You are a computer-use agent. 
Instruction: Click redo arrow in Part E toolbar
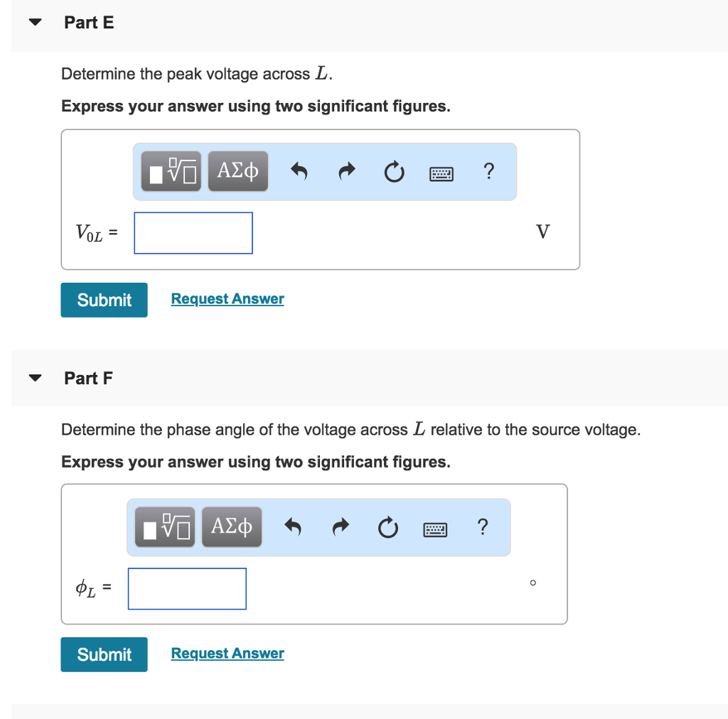point(347,171)
